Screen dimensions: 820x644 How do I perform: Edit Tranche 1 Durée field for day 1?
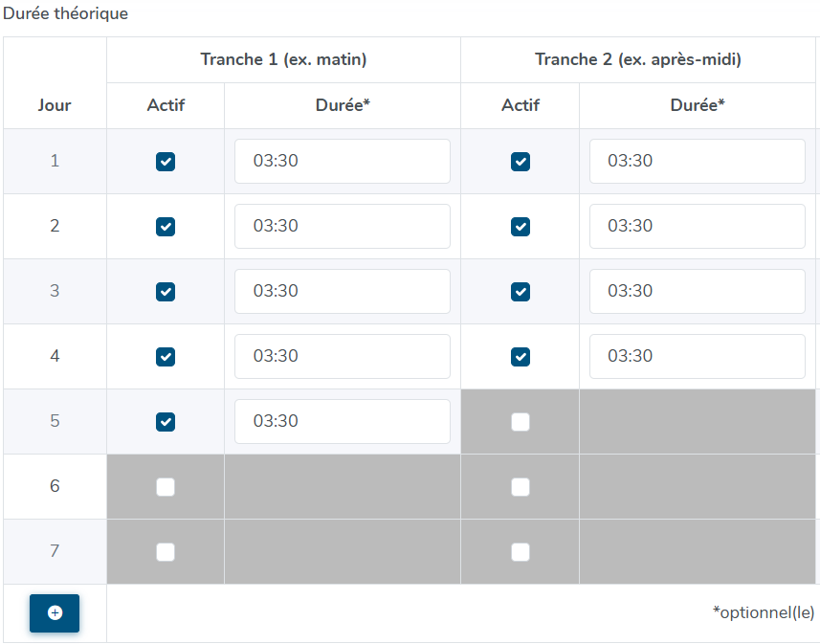pos(343,161)
